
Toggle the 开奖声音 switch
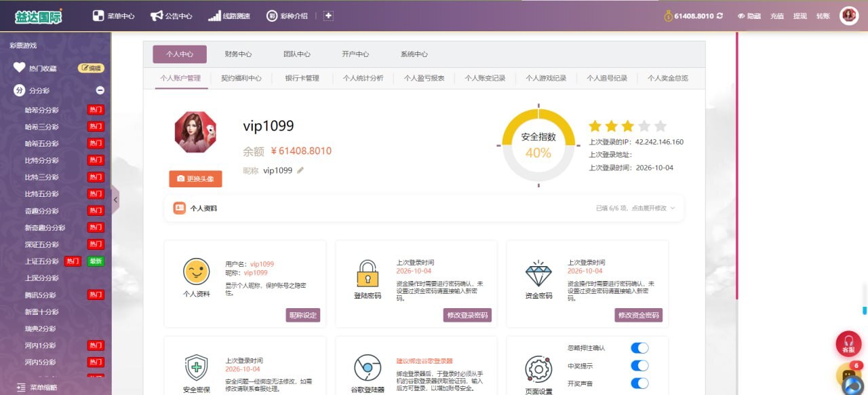[x=639, y=383]
